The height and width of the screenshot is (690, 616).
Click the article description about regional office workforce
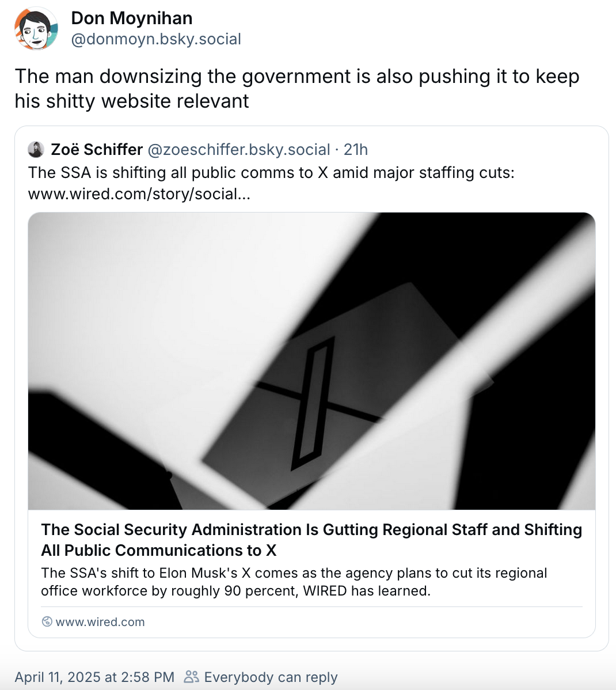click(294, 582)
